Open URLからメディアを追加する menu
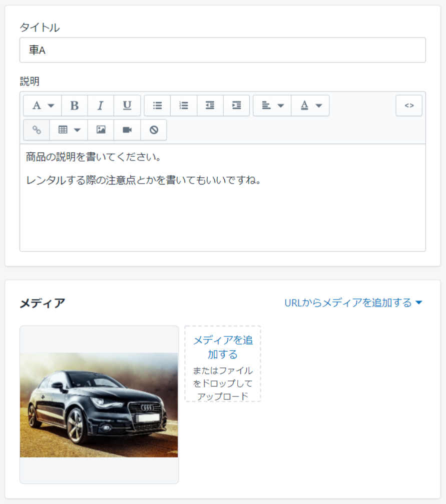Viewport: 446px width, 504px height. pyautogui.click(x=353, y=303)
